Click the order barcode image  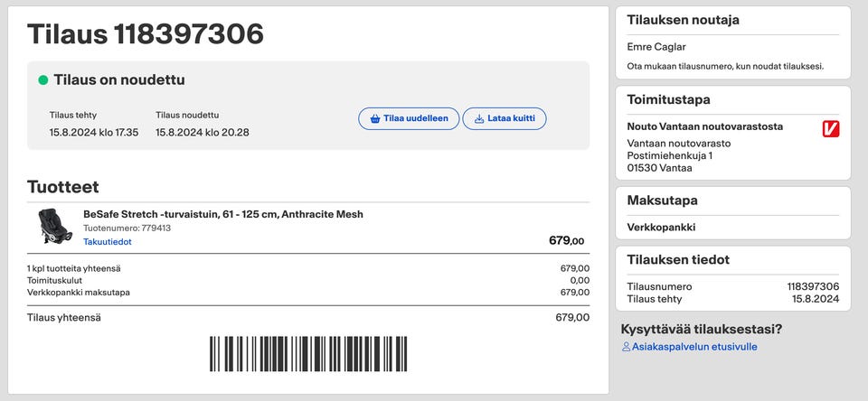(x=308, y=354)
